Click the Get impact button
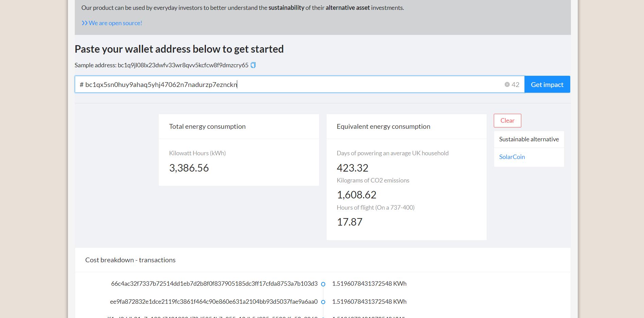This screenshot has height=318, width=644. click(547, 84)
